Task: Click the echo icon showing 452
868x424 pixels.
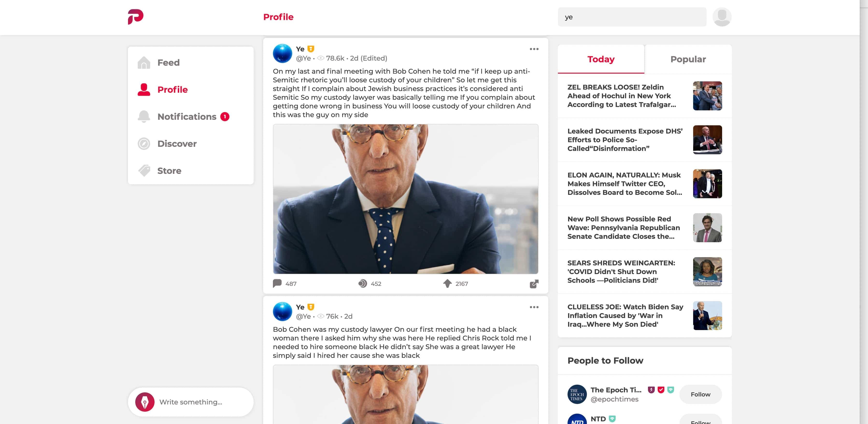Action: click(363, 283)
